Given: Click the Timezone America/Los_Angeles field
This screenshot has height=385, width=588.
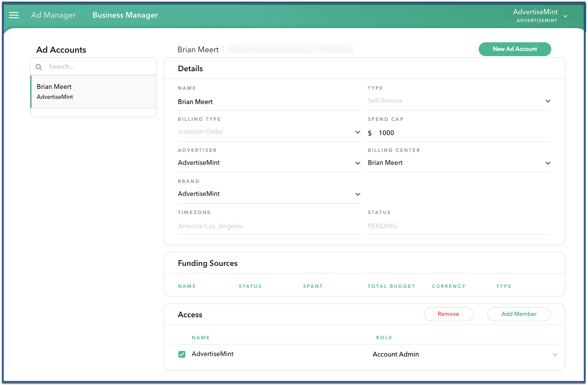Looking at the screenshot, I should (269, 226).
